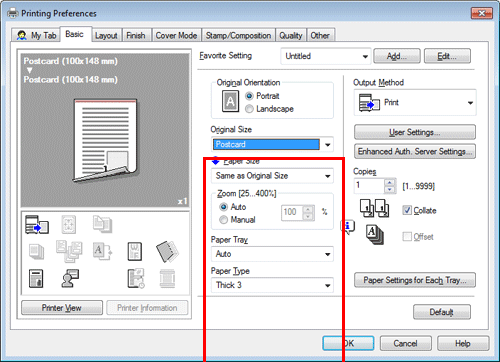
Task: Click the dark-bordered text page icon in the status panel
Action: (x=135, y=251)
